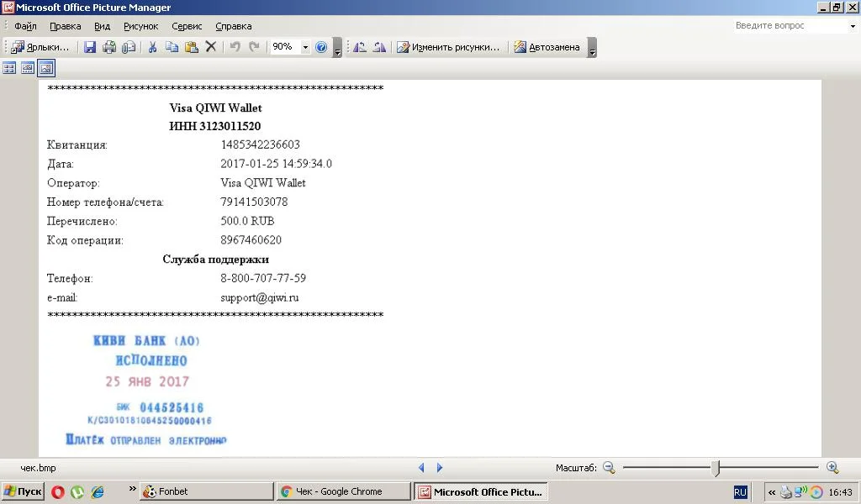The height and width of the screenshot is (504, 861).
Task: Click the Пуск Start button
Action: click(23, 491)
